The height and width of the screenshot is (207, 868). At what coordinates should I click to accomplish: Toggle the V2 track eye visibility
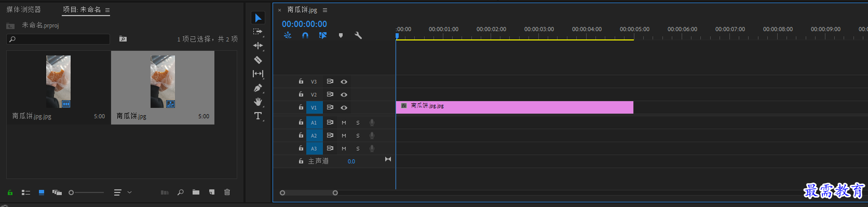[x=344, y=94]
